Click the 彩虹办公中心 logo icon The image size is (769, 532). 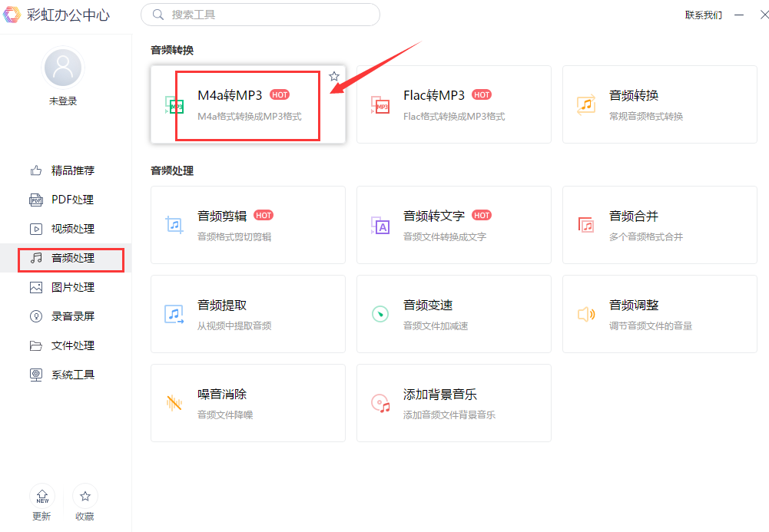(x=12, y=14)
